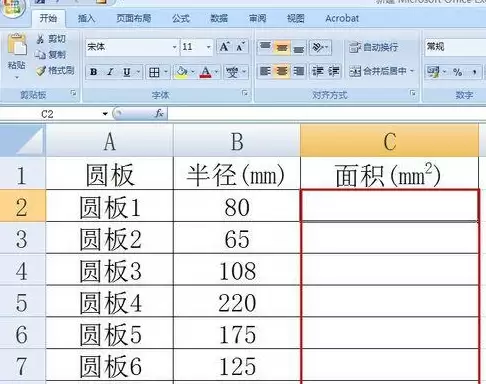Select cell C2

click(x=390, y=206)
